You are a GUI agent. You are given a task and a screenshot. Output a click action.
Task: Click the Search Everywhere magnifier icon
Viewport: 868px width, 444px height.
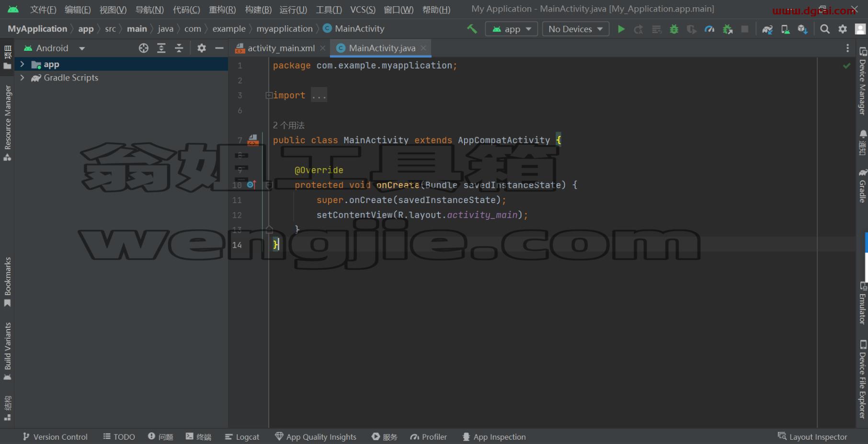[x=825, y=29]
